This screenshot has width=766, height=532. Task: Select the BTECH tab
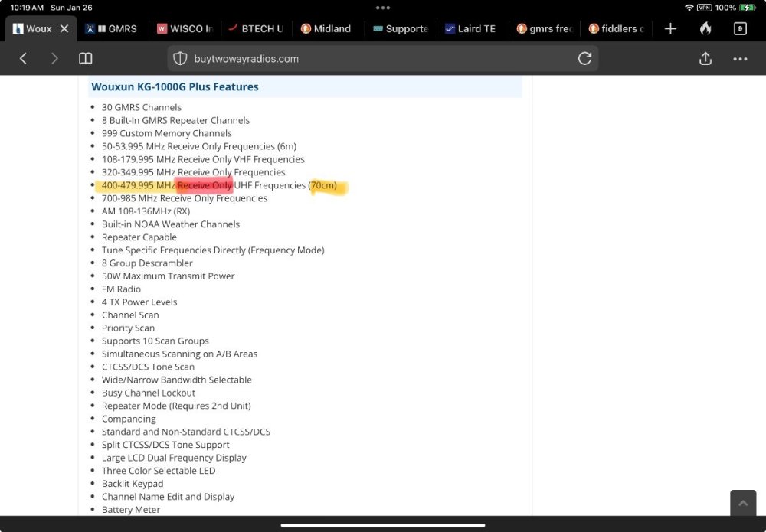[x=256, y=28]
